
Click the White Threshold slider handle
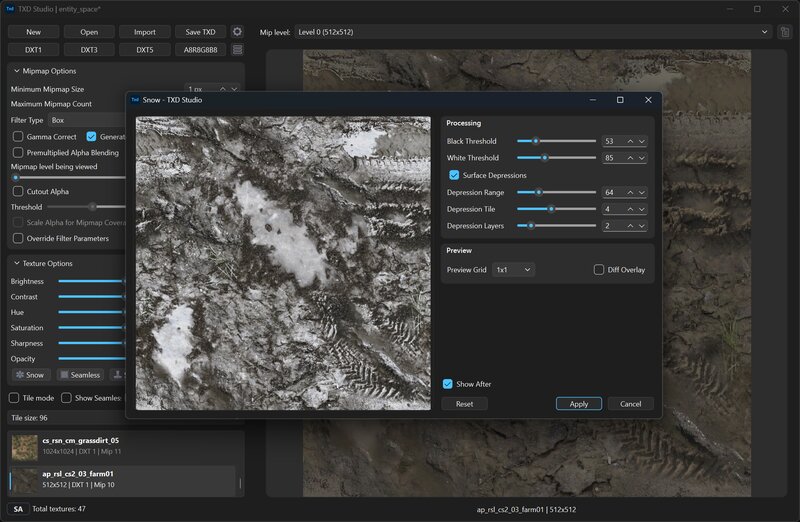click(x=544, y=158)
